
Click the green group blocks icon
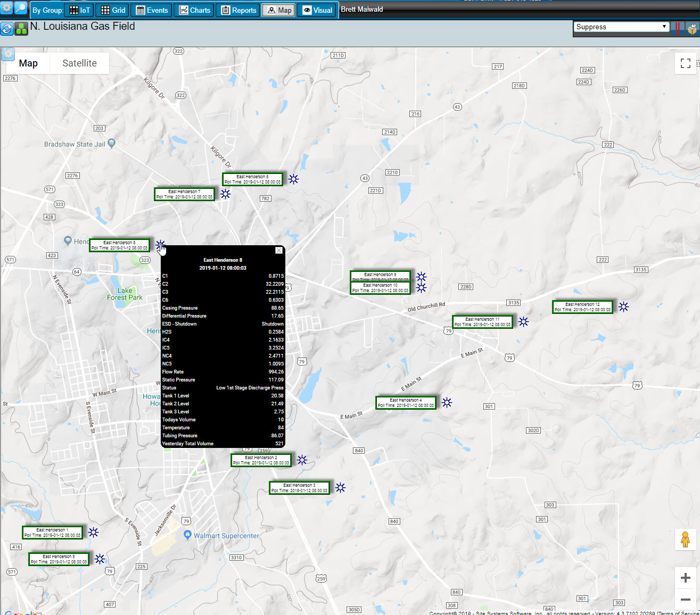(x=21, y=29)
